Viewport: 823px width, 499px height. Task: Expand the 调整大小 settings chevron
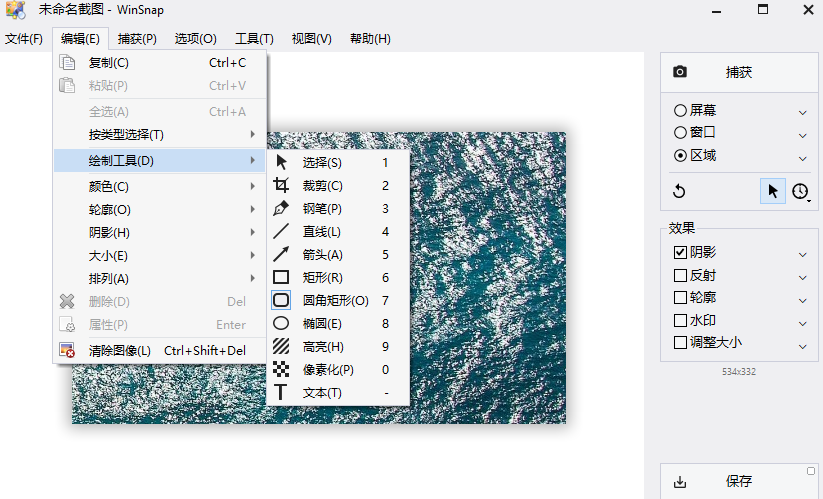click(803, 347)
